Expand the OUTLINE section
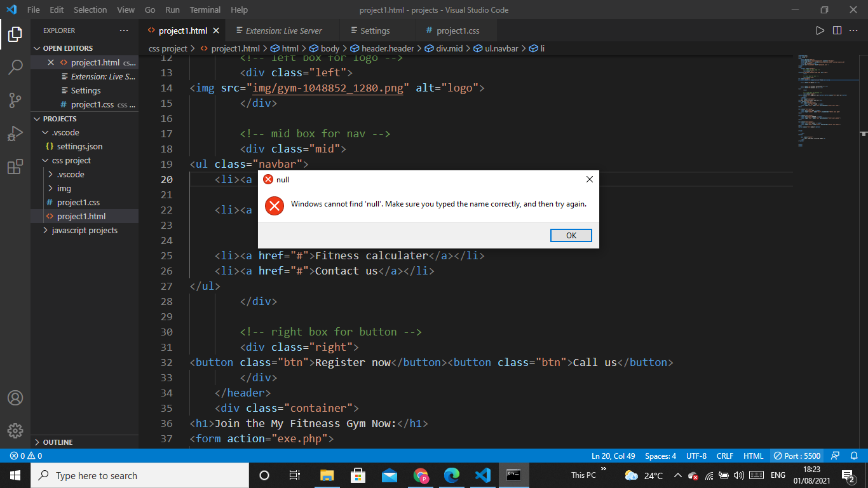Viewport: 868px width, 488px height. (58, 442)
